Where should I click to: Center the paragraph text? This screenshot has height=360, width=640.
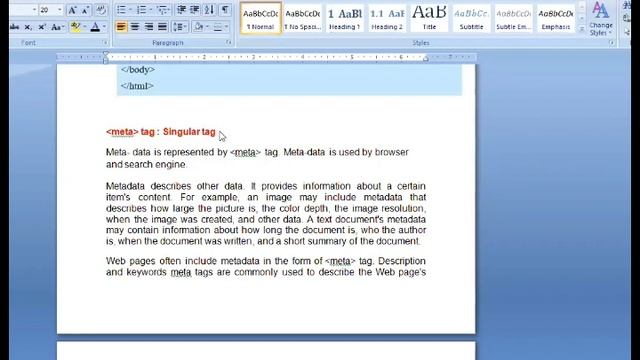[135, 27]
